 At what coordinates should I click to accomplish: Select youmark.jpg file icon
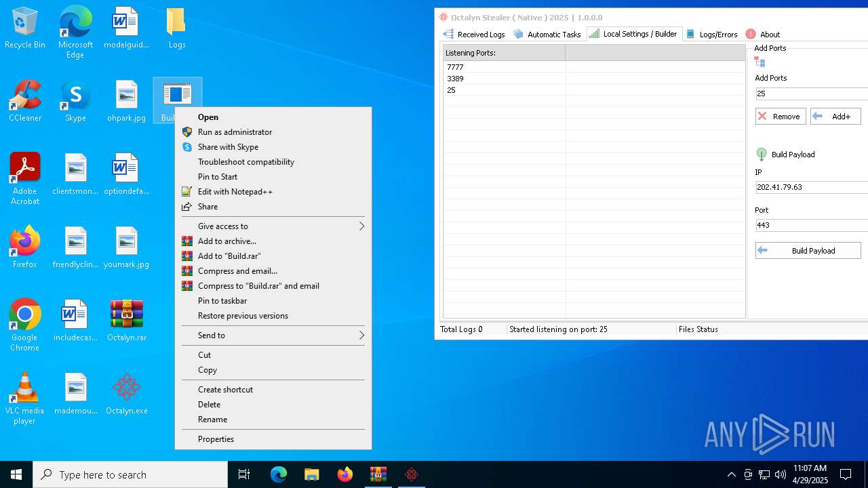(x=126, y=248)
